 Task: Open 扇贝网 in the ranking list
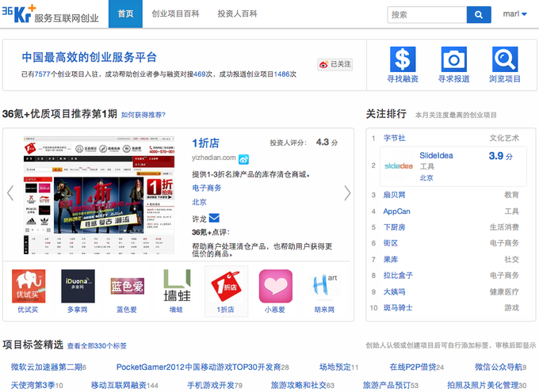coord(394,195)
